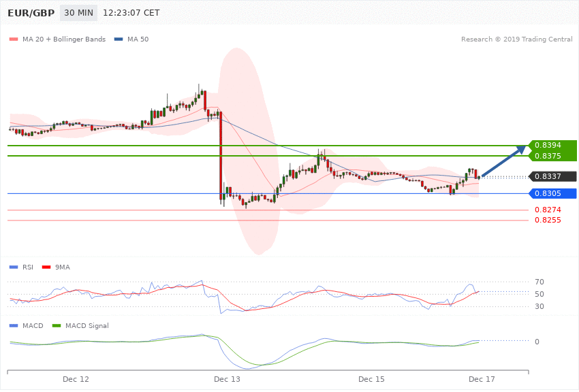Click the red 9MA legend swatch
Image resolution: width=579 pixels, height=392 pixels.
pos(46,267)
